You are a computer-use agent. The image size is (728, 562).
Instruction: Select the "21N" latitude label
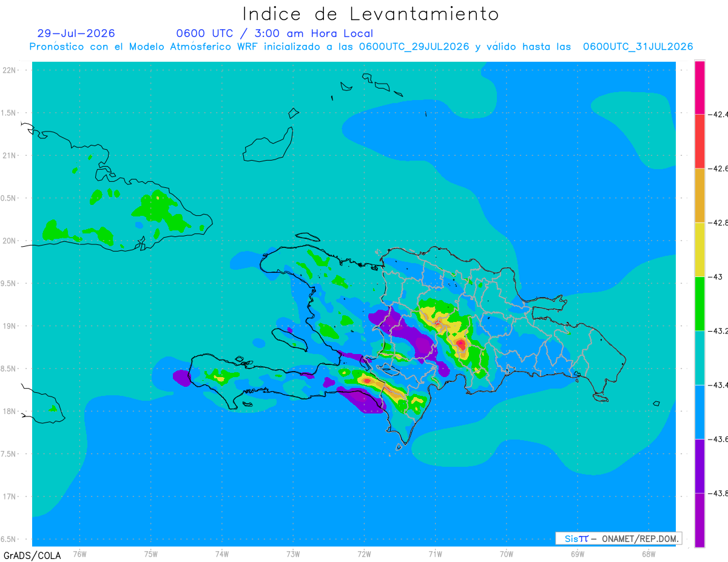point(10,155)
